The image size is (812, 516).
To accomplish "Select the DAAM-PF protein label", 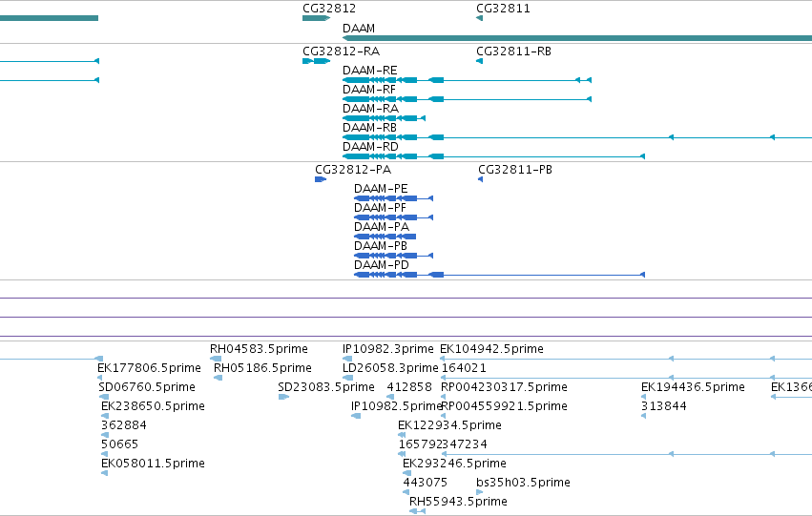I will click(380, 208).
